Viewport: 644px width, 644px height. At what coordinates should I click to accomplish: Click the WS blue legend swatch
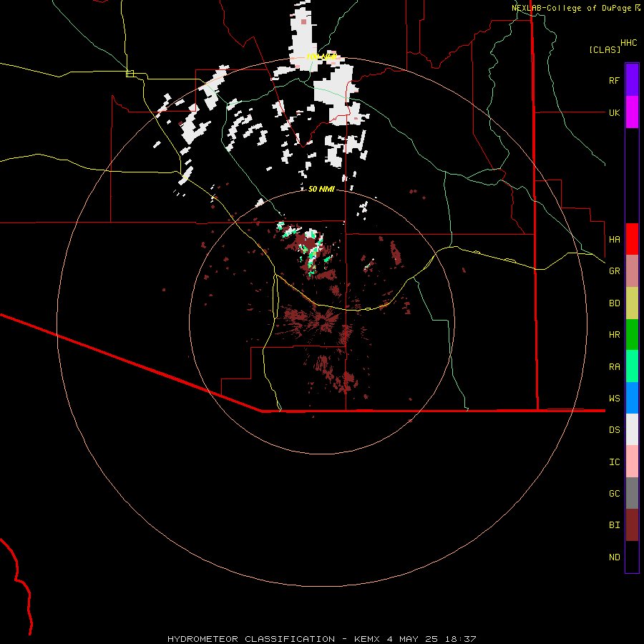pos(632,398)
